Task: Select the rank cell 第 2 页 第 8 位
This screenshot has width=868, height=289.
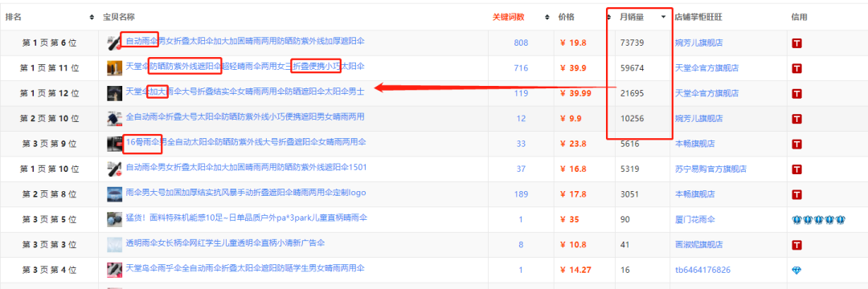Action: pos(49,194)
